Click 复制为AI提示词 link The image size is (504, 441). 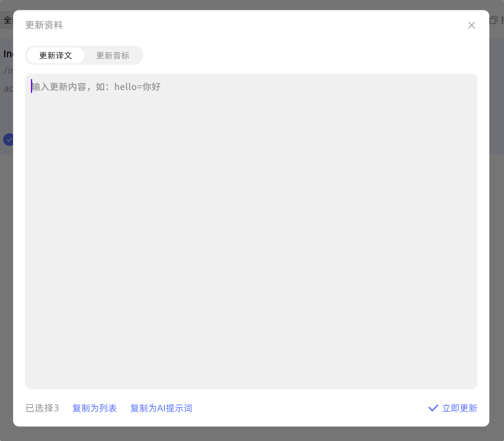click(161, 408)
